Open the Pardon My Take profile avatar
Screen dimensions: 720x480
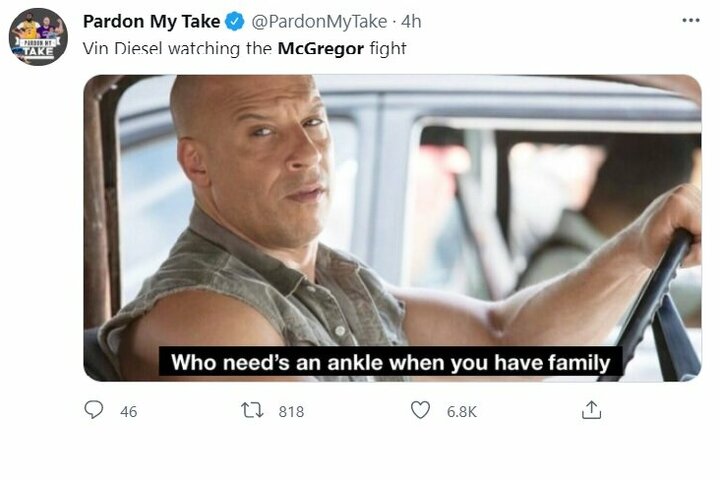(x=38, y=37)
